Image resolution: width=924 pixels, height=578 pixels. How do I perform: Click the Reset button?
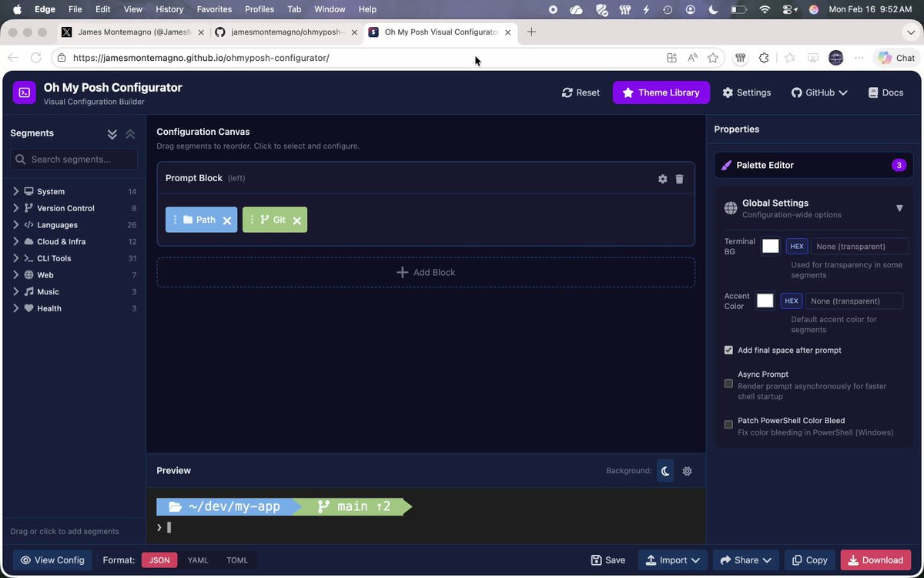(x=581, y=92)
